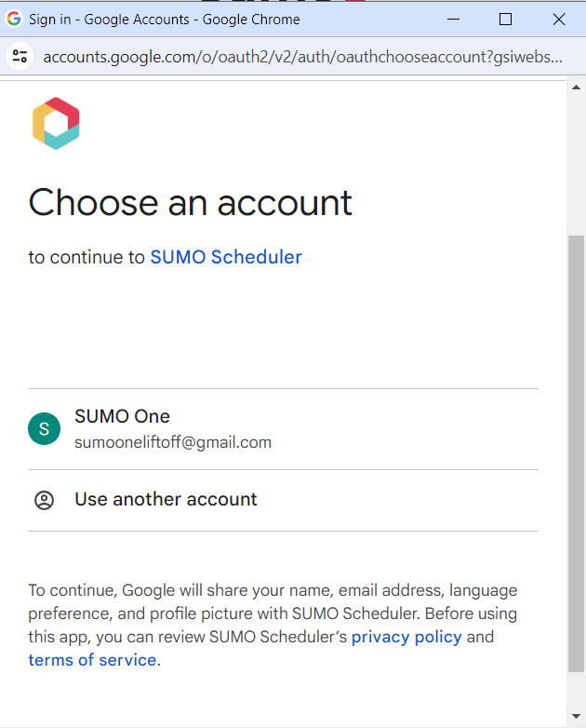This screenshot has width=586, height=728.
Task: Open the privacy policy link
Action: (406, 637)
